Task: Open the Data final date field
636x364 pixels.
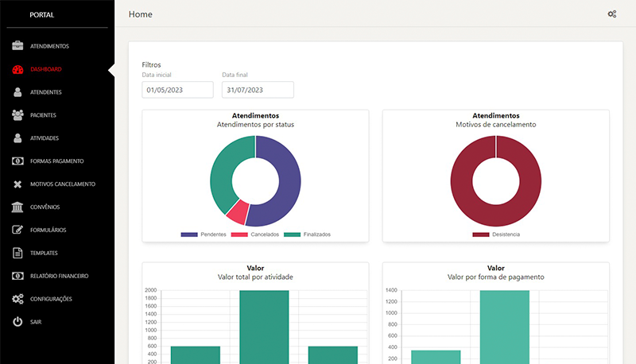Action: pyautogui.click(x=258, y=90)
